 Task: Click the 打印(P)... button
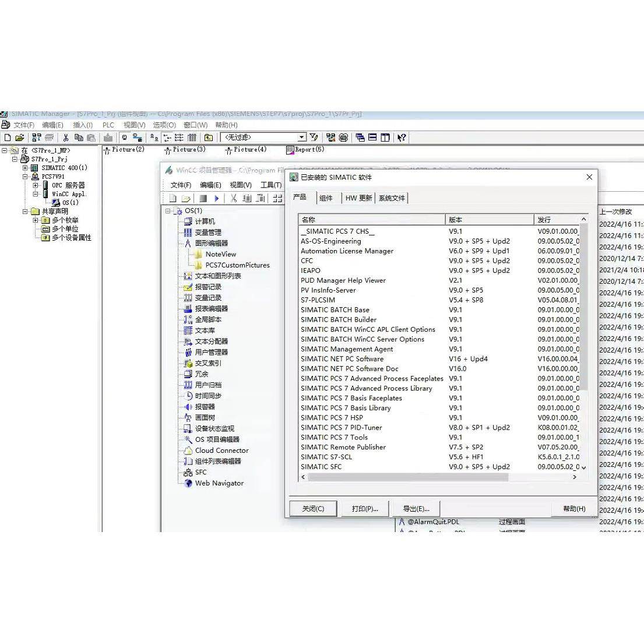point(365,508)
